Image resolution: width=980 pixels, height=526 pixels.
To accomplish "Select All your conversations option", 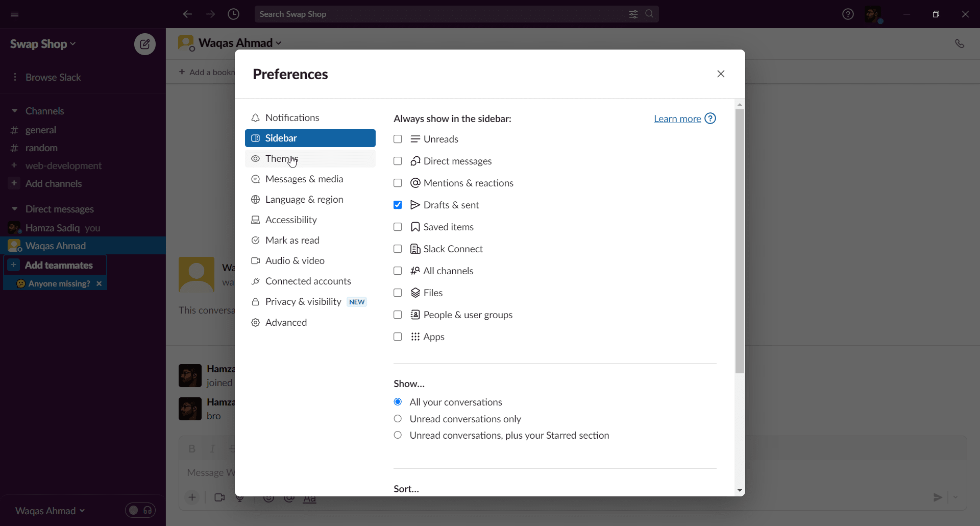I will (x=398, y=402).
